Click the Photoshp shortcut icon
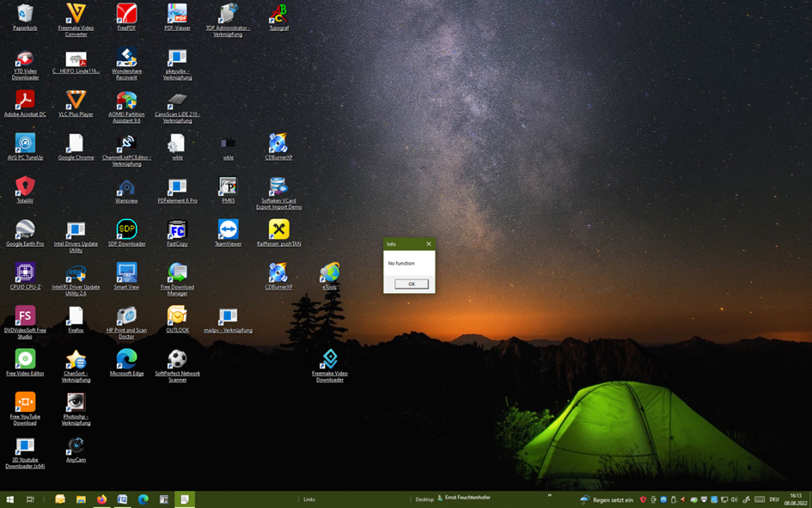Image resolution: width=812 pixels, height=508 pixels. pos(76,408)
